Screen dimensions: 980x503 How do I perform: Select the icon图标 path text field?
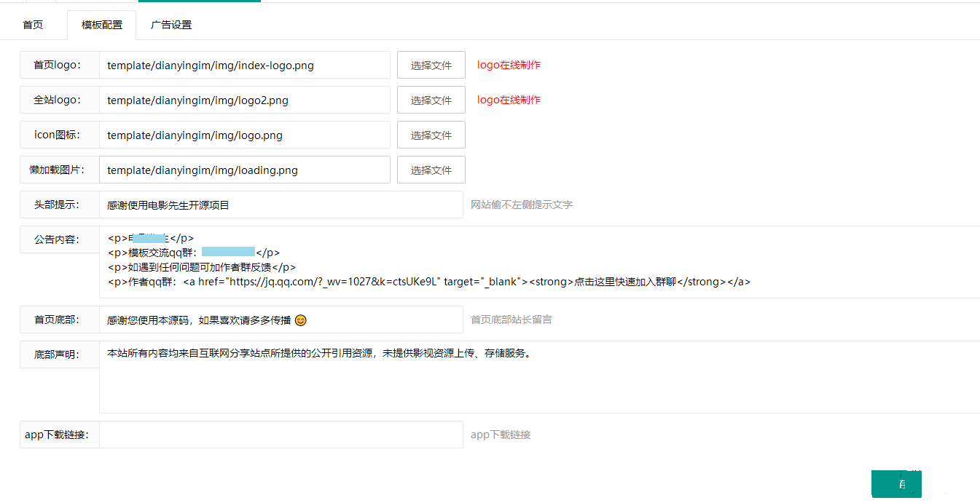(x=244, y=135)
